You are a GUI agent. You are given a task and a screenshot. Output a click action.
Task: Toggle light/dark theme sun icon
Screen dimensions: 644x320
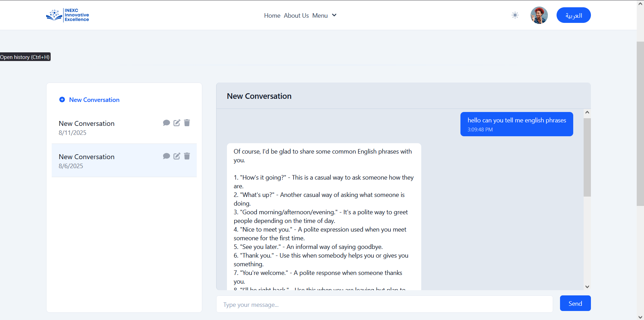tap(515, 15)
